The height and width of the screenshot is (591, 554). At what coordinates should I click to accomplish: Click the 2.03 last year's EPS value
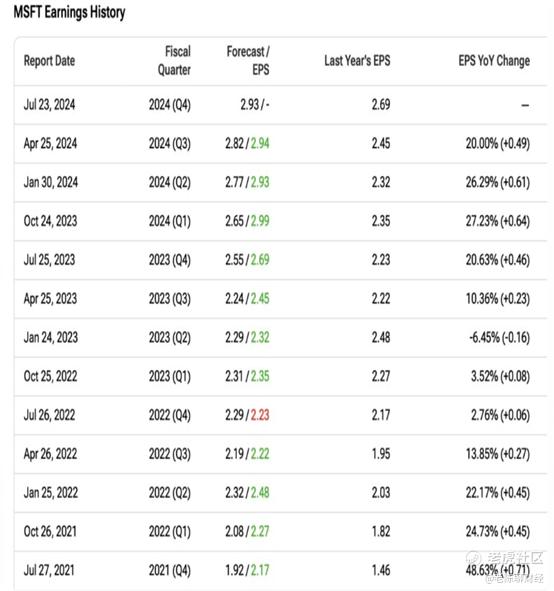click(x=381, y=493)
